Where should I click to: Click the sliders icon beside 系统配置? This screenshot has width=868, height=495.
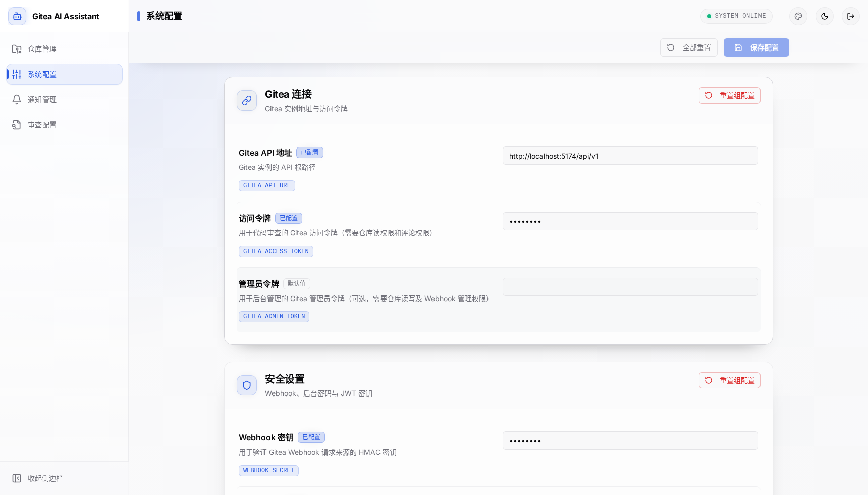click(x=17, y=74)
